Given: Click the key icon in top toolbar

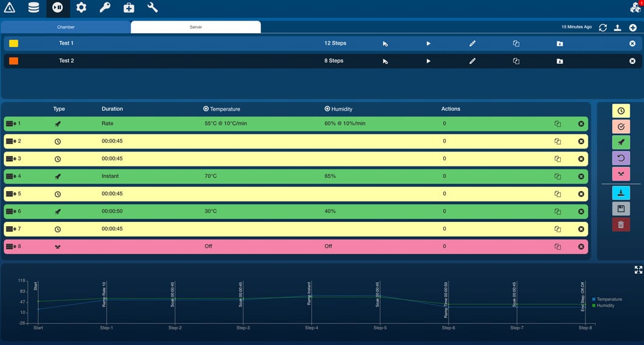Looking at the screenshot, I should [x=105, y=8].
